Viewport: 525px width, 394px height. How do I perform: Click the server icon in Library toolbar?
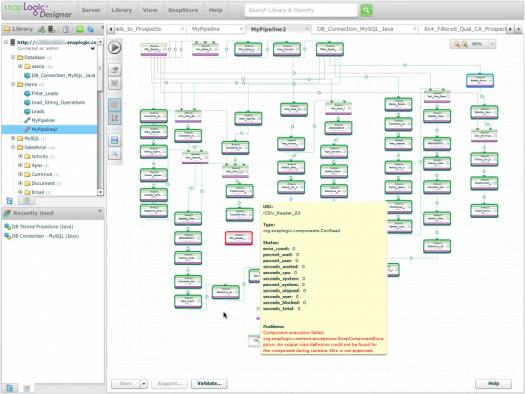tap(51, 29)
